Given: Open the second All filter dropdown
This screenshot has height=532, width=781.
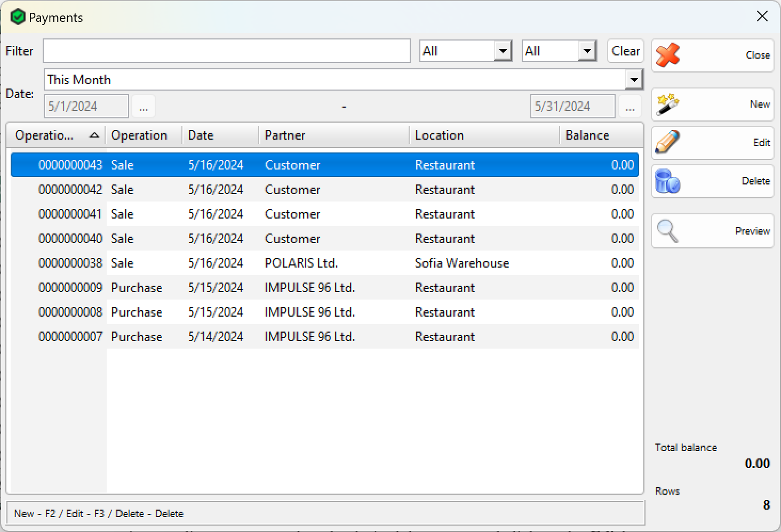Looking at the screenshot, I should [x=587, y=51].
